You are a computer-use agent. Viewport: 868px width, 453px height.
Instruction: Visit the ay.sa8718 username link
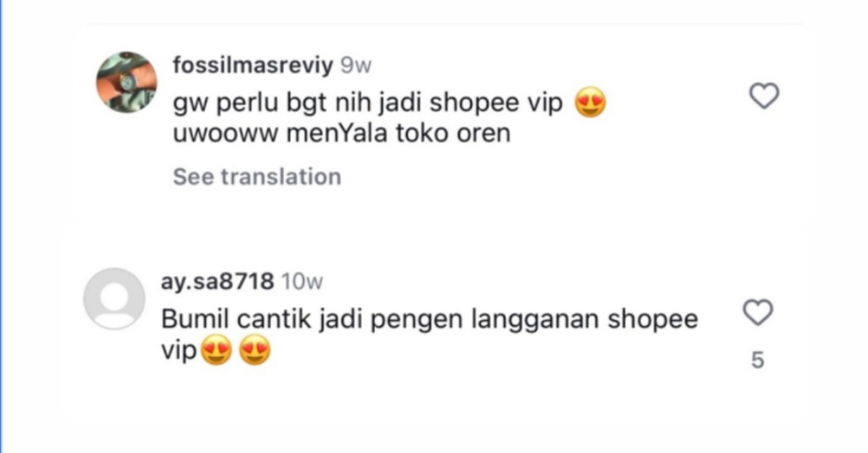point(218,281)
